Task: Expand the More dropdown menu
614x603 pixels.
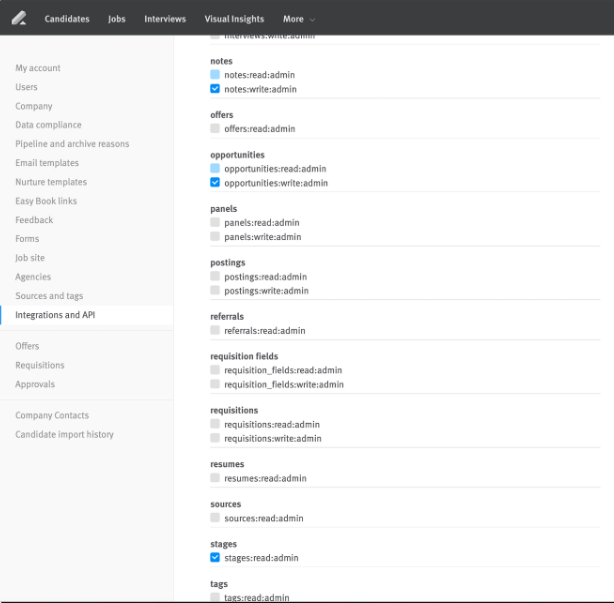Action: [299, 19]
